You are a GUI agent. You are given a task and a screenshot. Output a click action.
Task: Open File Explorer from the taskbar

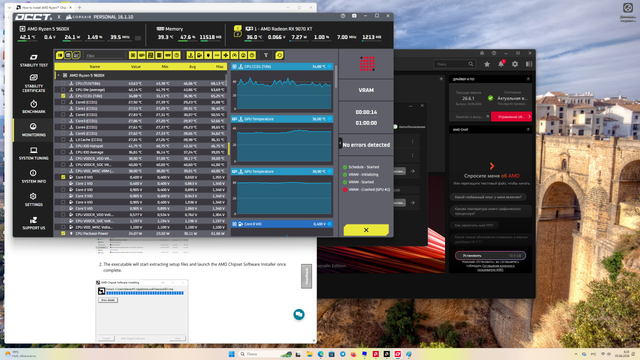point(309,354)
